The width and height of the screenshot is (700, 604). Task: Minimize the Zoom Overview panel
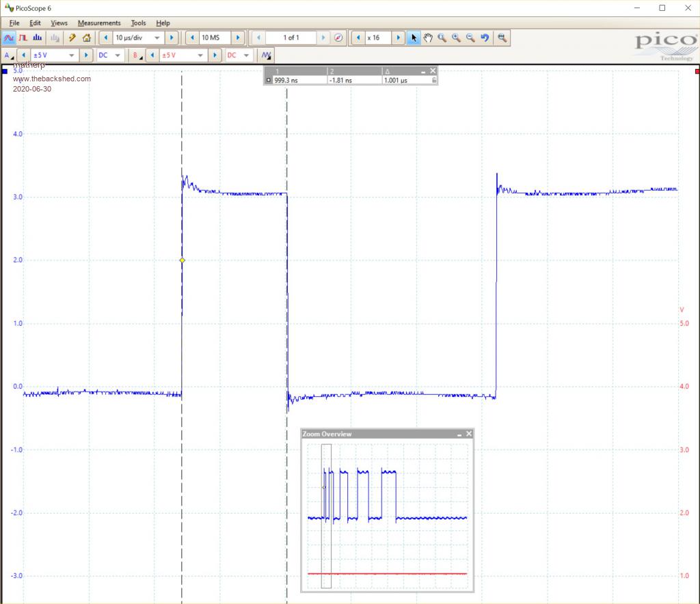click(x=459, y=434)
